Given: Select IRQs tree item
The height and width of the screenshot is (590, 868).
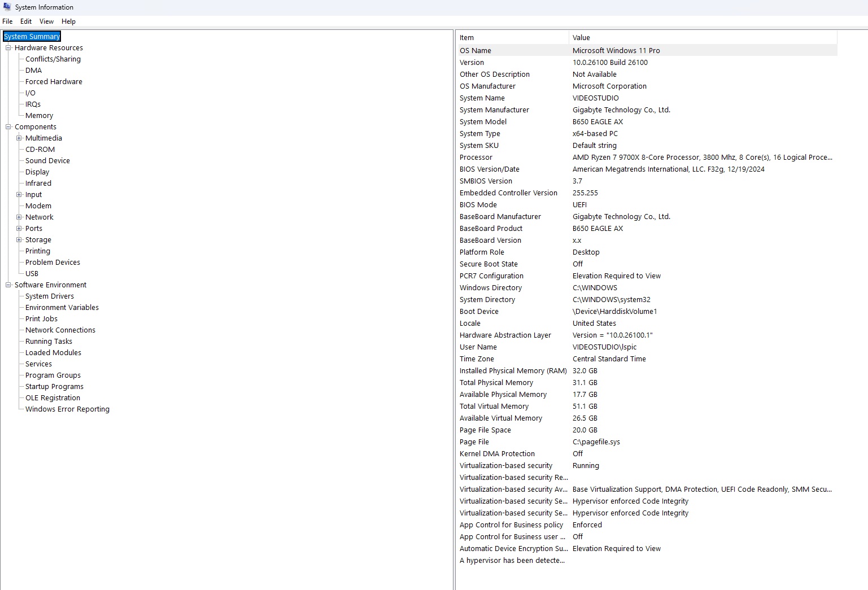Looking at the screenshot, I should pos(33,104).
